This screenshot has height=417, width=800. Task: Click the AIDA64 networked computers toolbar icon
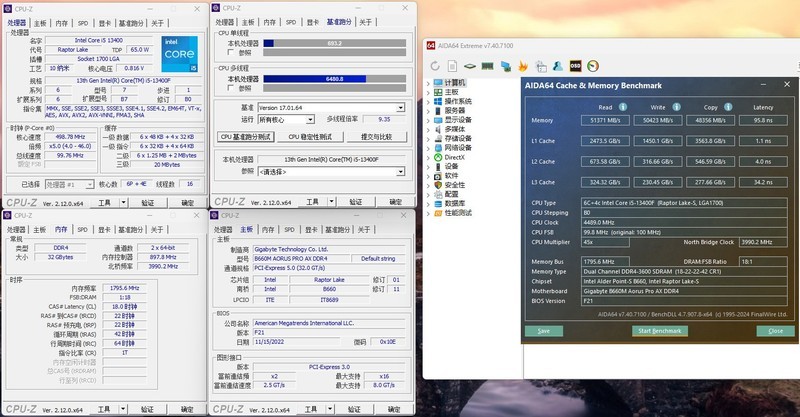505,66
